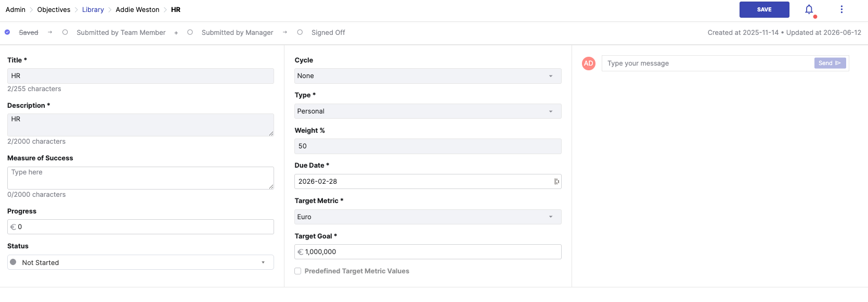Go to Admin breadcrumb

click(16, 9)
